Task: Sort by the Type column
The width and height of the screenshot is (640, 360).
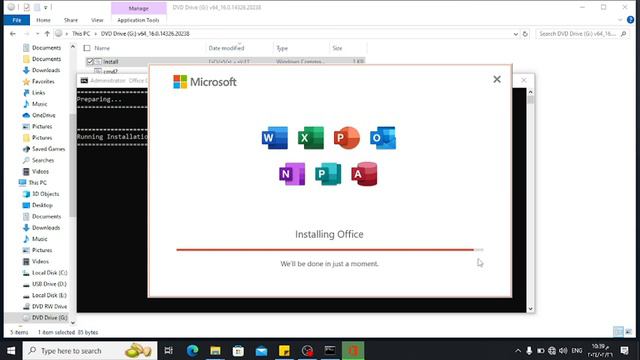Action: pos(282,48)
